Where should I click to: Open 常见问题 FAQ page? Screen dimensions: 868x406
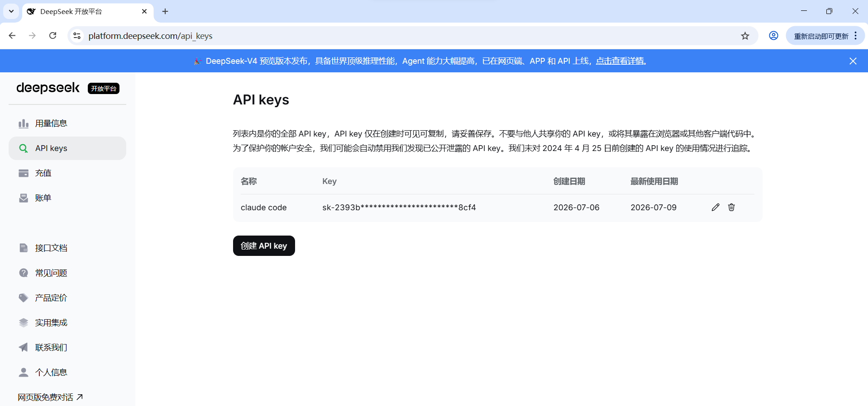click(67, 273)
